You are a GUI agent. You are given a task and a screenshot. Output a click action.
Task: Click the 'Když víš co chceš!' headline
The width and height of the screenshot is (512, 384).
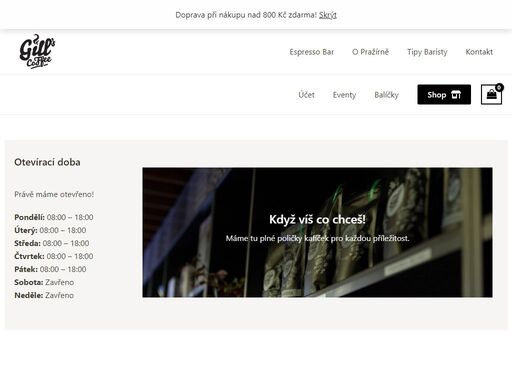click(x=317, y=220)
